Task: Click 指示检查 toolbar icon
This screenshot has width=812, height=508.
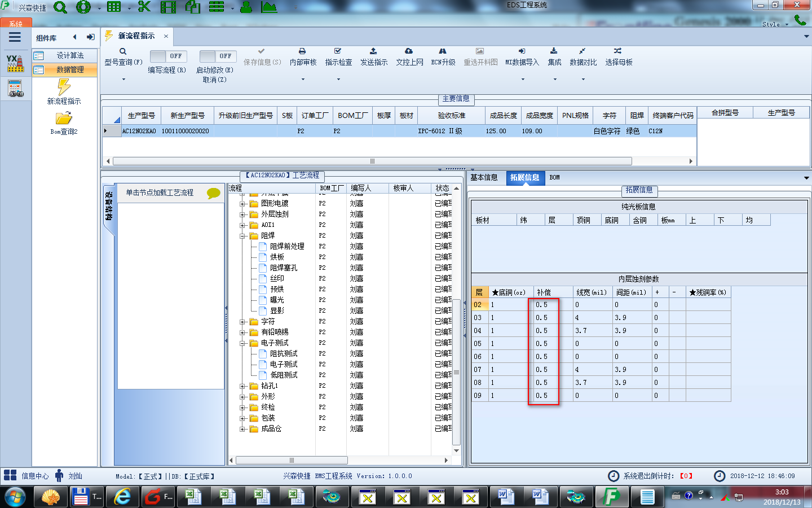Action: [338, 51]
